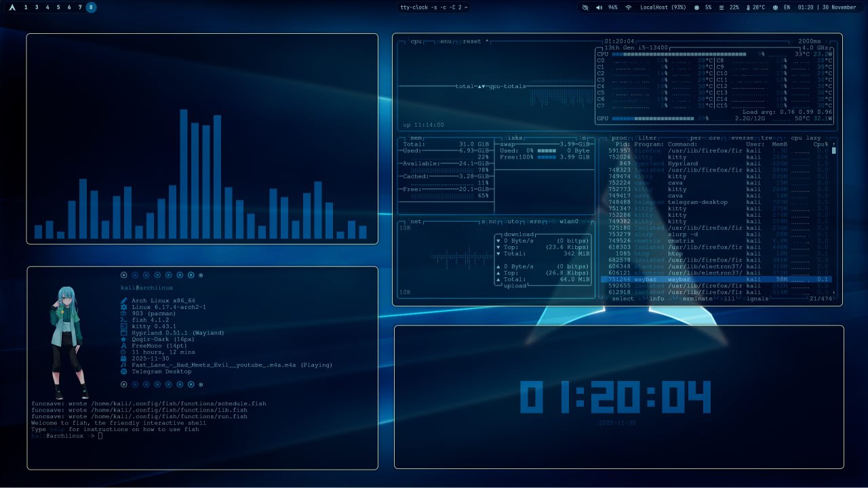
Task: Toggle reverse sorting in btop
Action: 741,138
